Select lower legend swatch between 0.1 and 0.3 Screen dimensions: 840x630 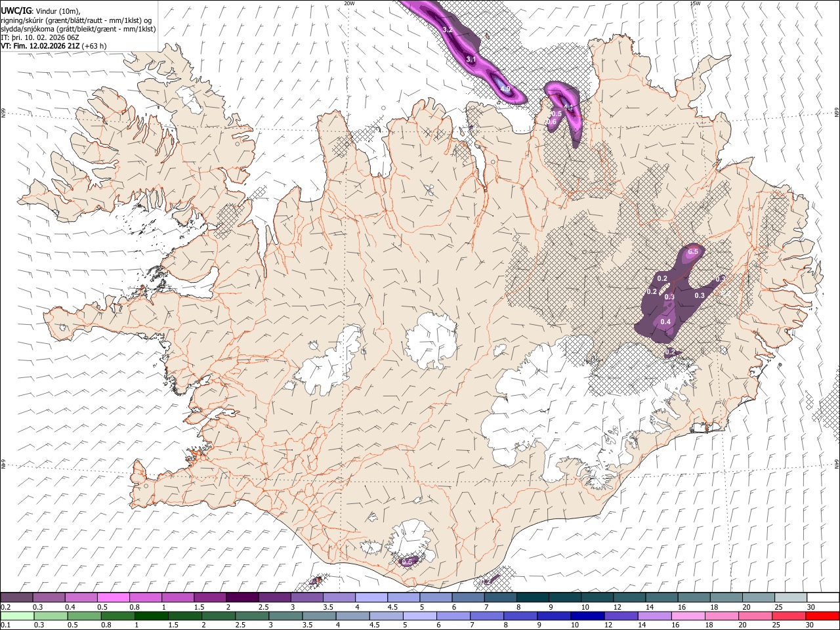(x=18, y=616)
